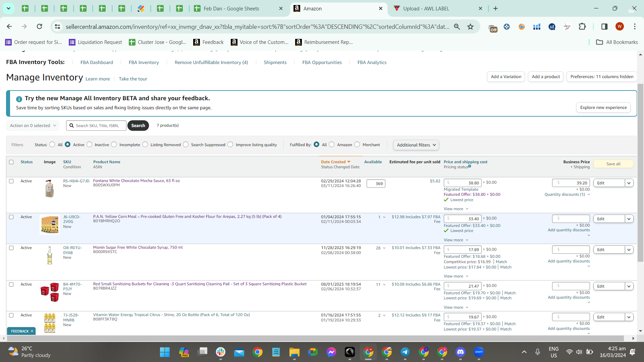Open FBA Opportunities
The height and width of the screenshot is (362, 644).
(x=322, y=63)
